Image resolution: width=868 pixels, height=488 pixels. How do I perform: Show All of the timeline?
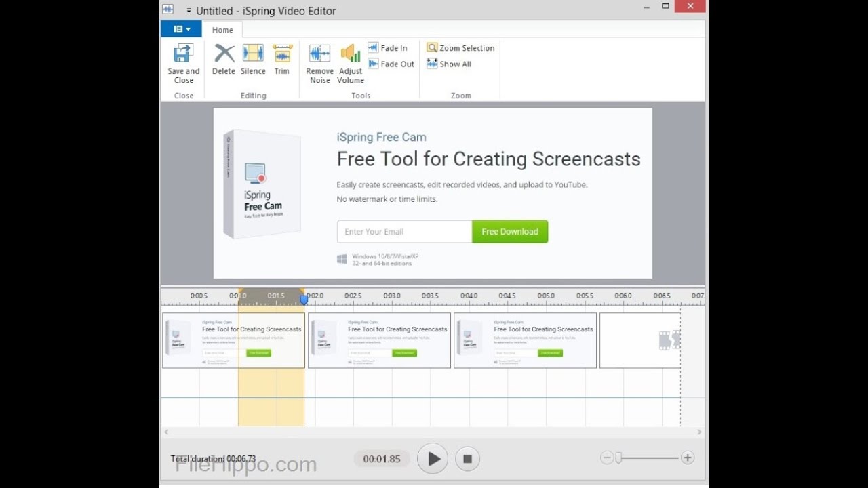(x=449, y=64)
